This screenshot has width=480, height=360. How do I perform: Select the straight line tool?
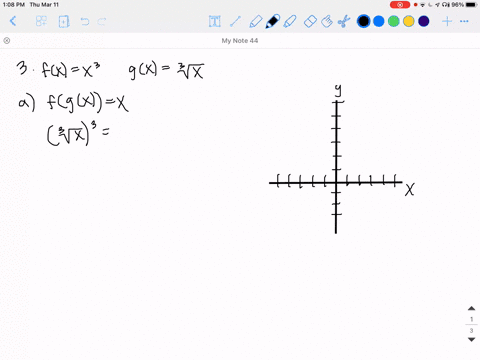pyautogui.click(x=235, y=21)
